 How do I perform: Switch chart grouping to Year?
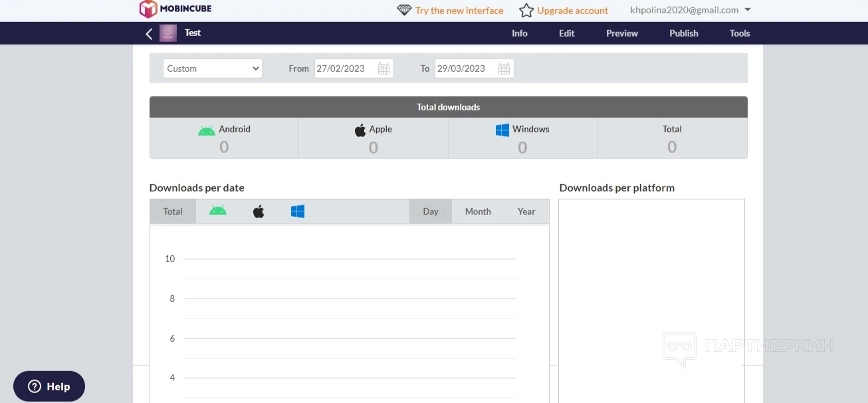pos(526,211)
